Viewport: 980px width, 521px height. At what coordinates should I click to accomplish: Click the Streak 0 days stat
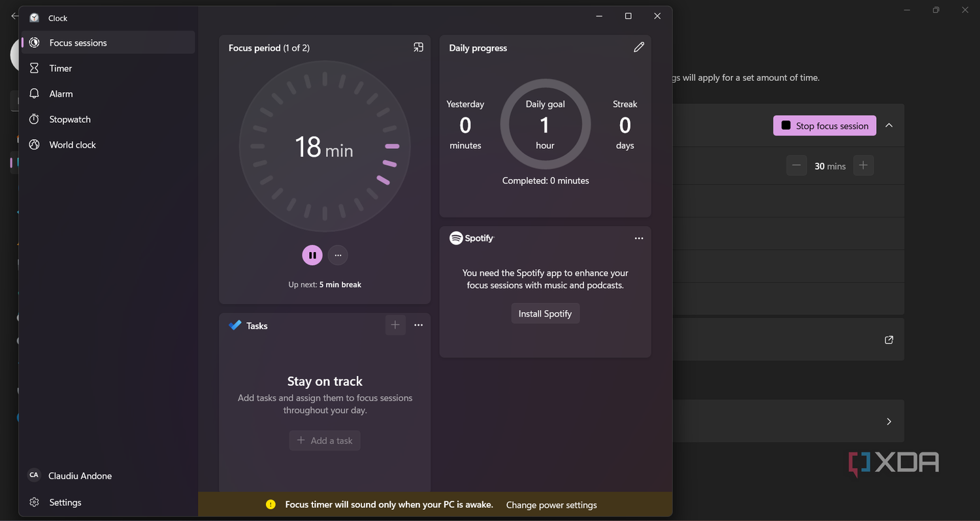point(625,125)
